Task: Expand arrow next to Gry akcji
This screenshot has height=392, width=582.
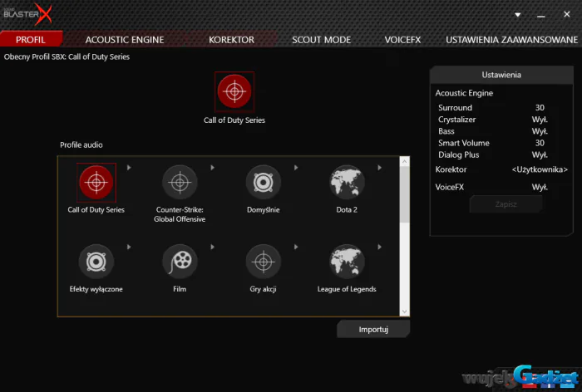Action: click(296, 247)
